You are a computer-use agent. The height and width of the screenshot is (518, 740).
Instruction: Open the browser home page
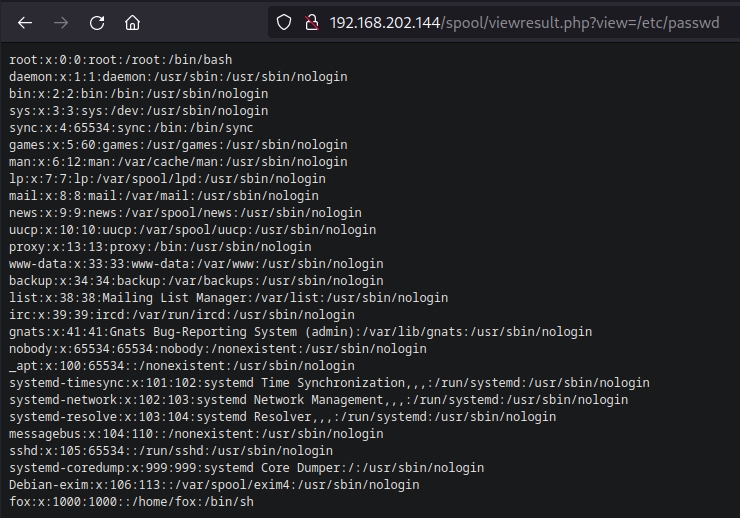132,22
